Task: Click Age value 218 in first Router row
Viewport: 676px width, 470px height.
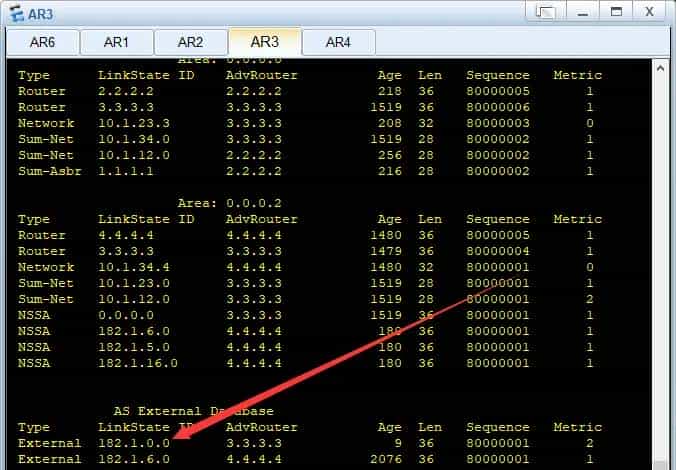Action: point(390,91)
